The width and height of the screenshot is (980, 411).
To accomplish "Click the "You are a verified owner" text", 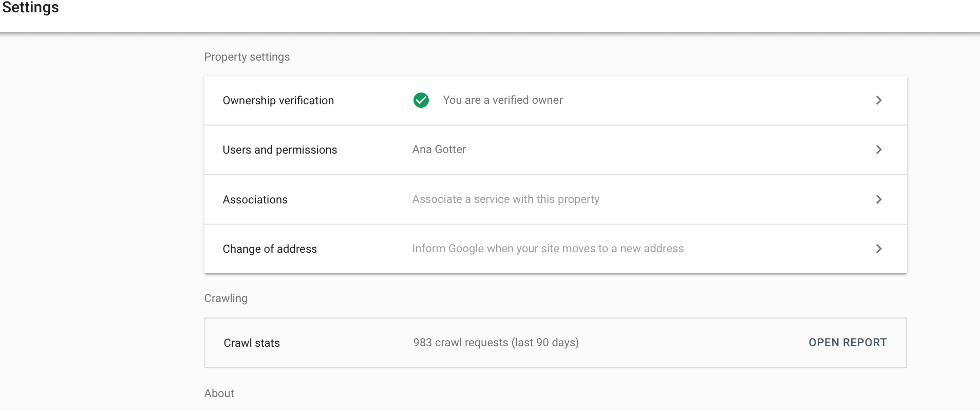I will 502,100.
